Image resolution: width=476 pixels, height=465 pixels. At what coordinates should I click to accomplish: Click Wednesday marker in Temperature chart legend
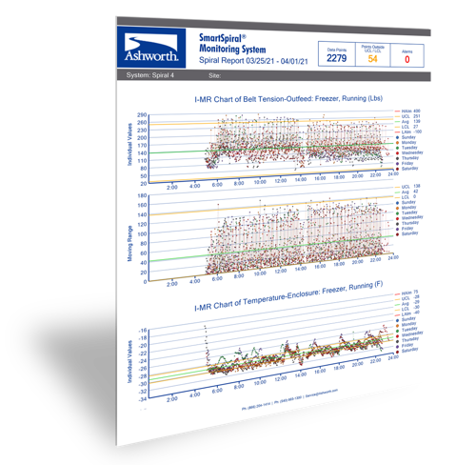[x=397, y=336]
